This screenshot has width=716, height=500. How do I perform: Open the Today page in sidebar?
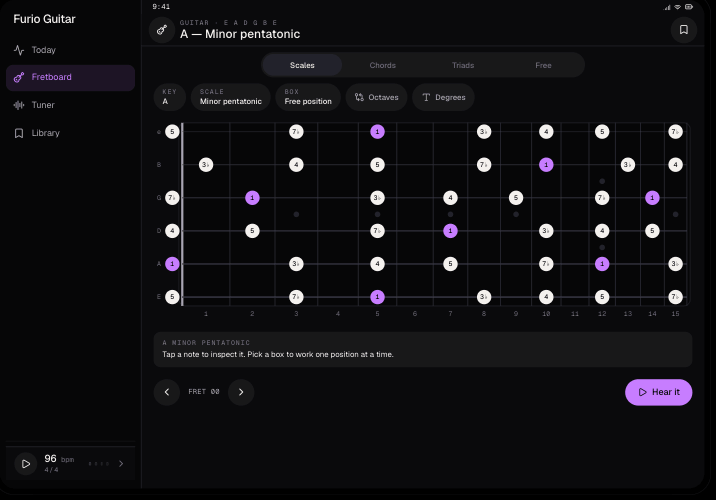click(70, 50)
